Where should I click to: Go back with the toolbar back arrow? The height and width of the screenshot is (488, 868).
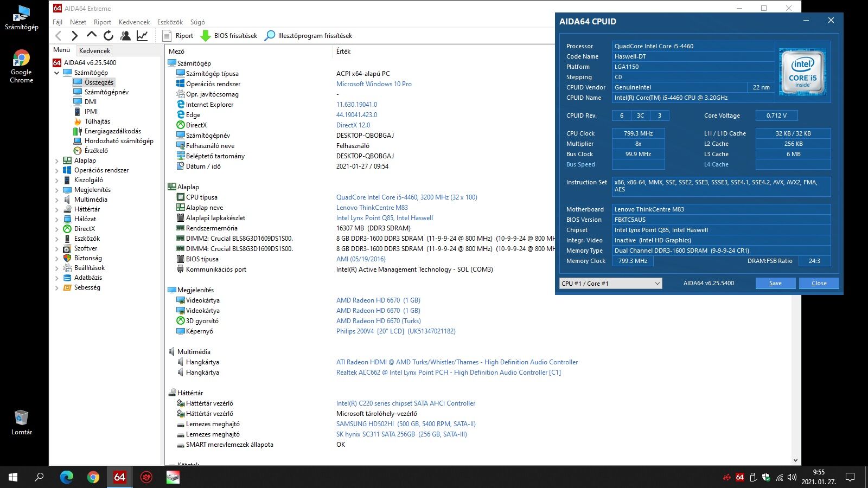click(59, 36)
